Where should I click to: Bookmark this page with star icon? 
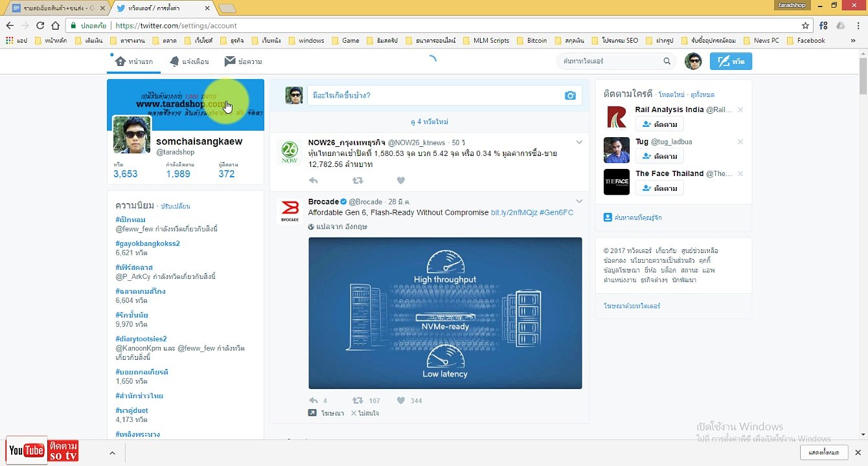[x=805, y=25]
